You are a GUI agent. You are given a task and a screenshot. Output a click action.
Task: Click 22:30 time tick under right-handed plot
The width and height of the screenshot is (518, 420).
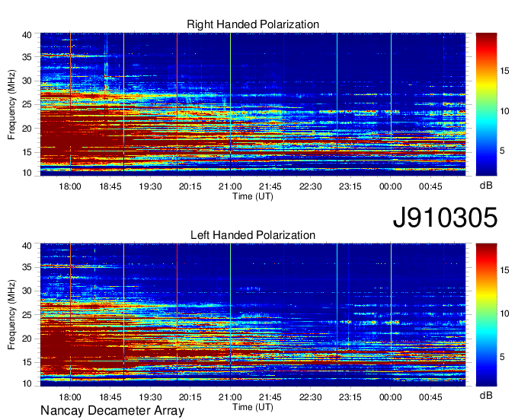(311, 186)
